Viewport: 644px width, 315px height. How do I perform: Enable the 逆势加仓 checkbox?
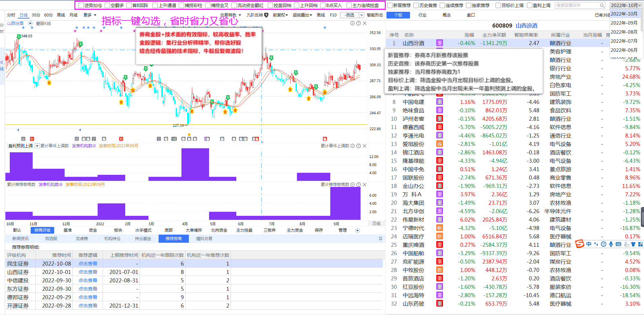(x=81, y=5)
